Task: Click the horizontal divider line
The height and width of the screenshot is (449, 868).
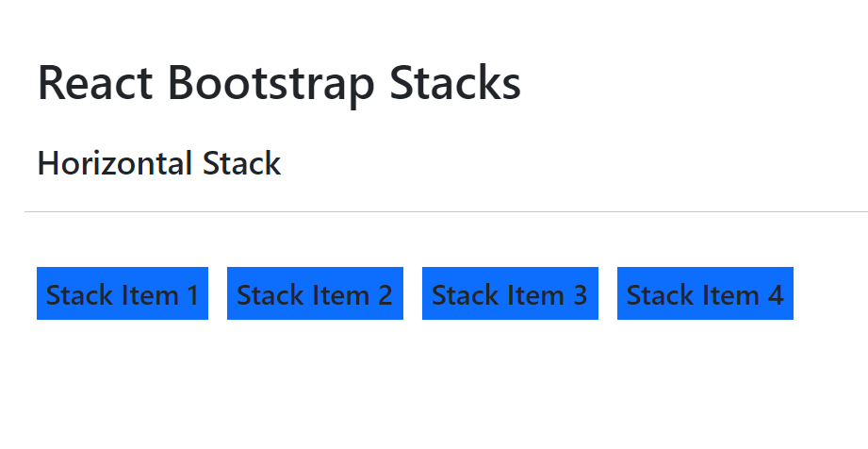Action: point(443,212)
